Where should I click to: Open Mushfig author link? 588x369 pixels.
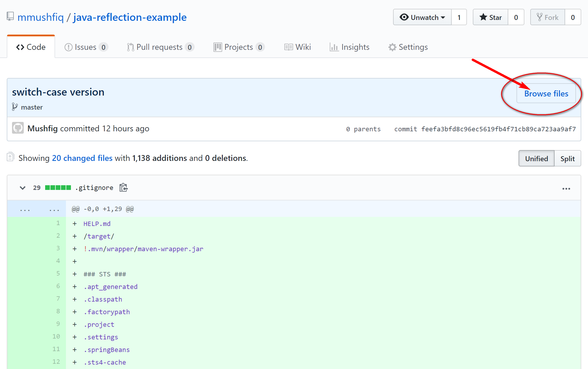pos(43,128)
